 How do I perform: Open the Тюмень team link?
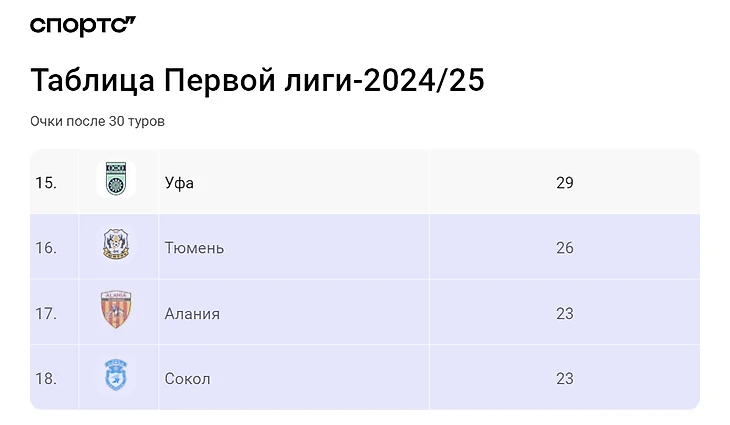pyautogui.click(x=194, y=248)
